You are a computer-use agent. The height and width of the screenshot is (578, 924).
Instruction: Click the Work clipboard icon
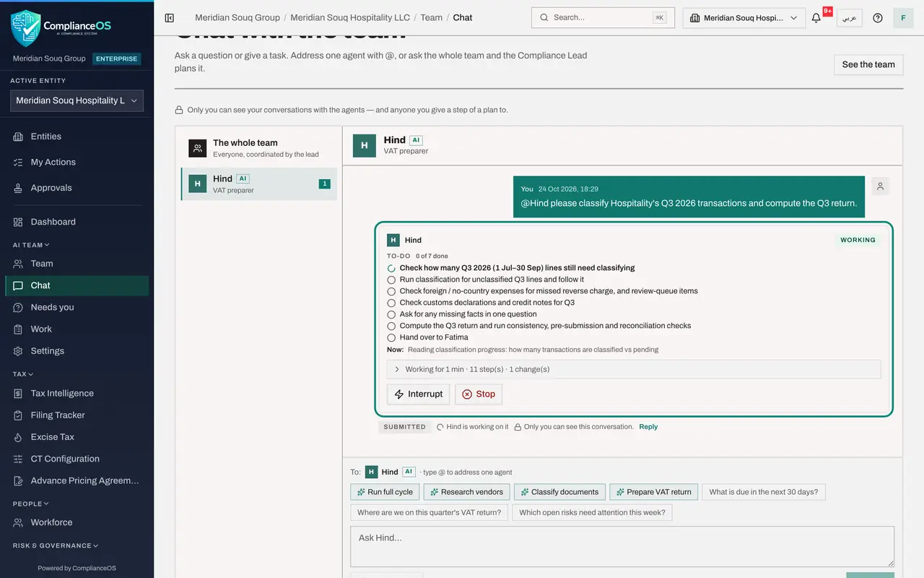(x=18, y=329)
